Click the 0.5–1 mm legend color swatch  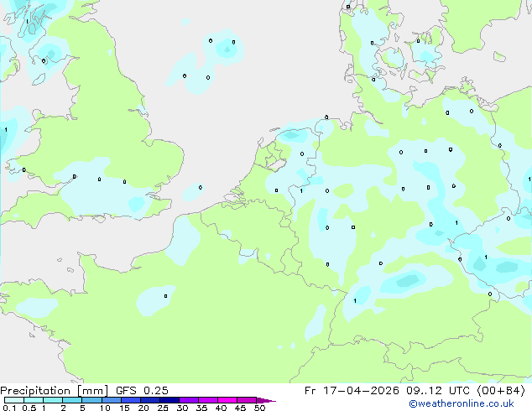(34, 400)
